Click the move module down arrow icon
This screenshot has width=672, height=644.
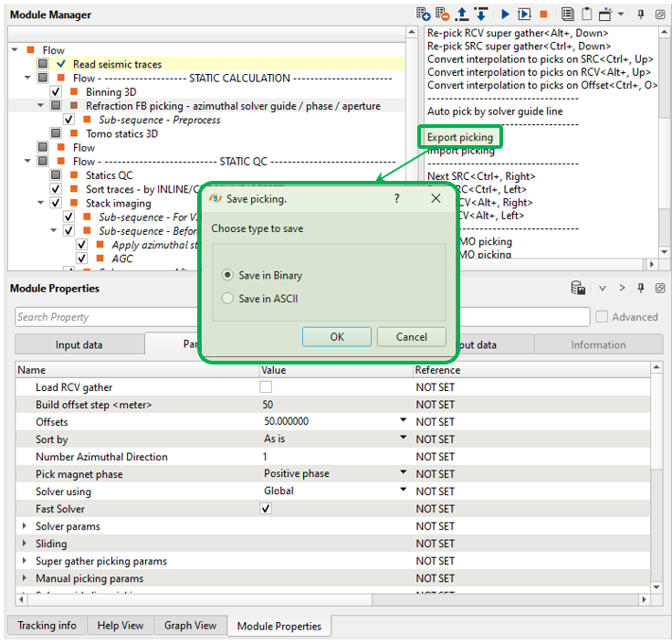pyautogui.click(x=480, y=14)
